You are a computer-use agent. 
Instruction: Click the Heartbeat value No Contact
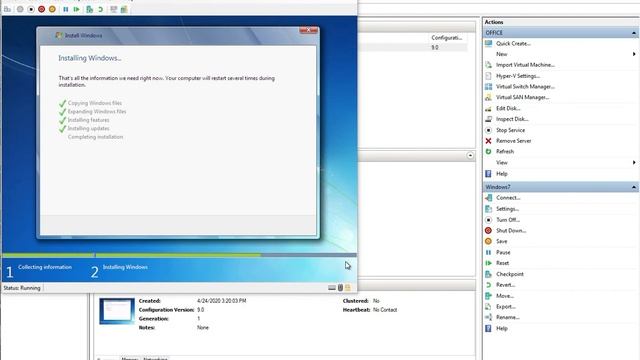click(385, 310)
